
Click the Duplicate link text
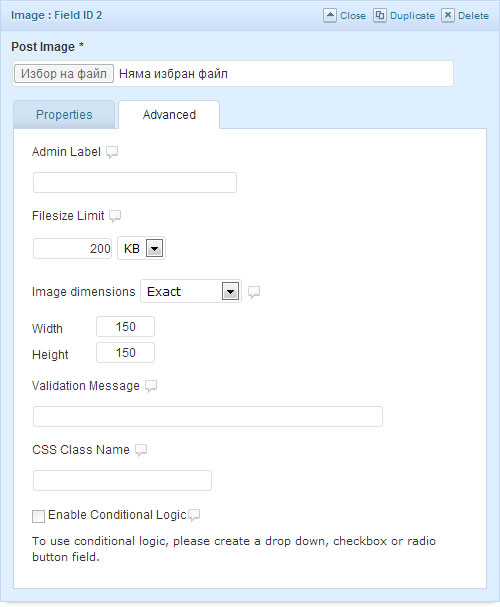[412, 16]
